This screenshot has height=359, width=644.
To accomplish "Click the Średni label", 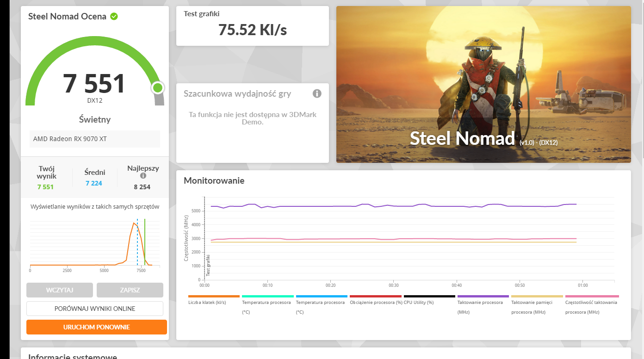I will coord(95,172).
